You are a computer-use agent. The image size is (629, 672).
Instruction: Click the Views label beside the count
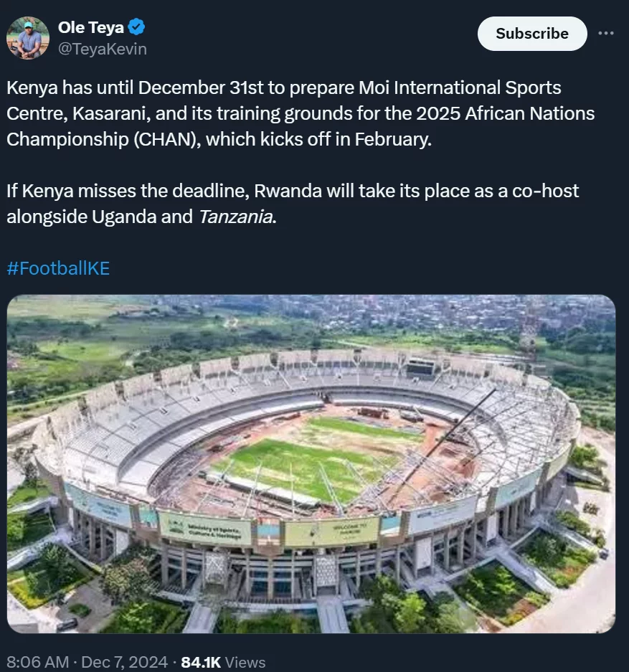coord(245,662)
